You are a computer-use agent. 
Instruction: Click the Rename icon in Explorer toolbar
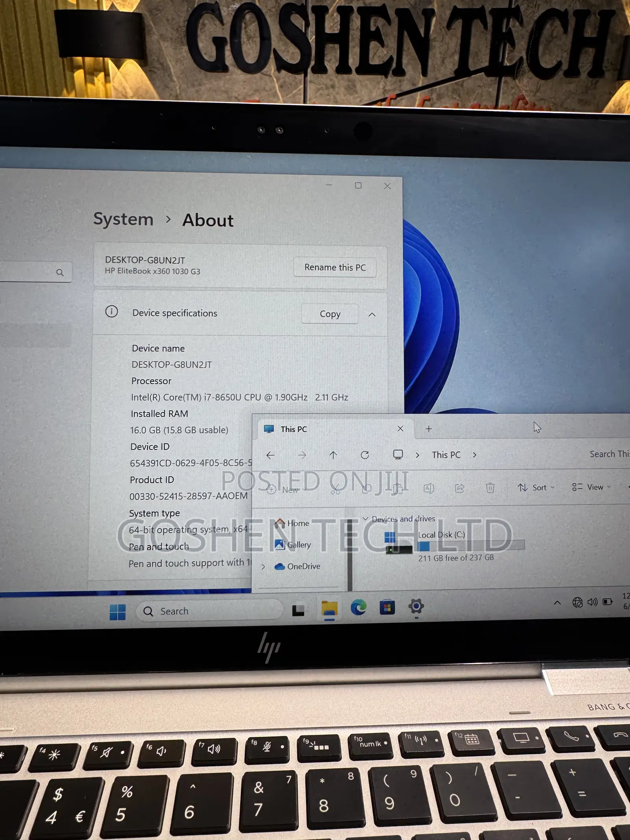429,488
